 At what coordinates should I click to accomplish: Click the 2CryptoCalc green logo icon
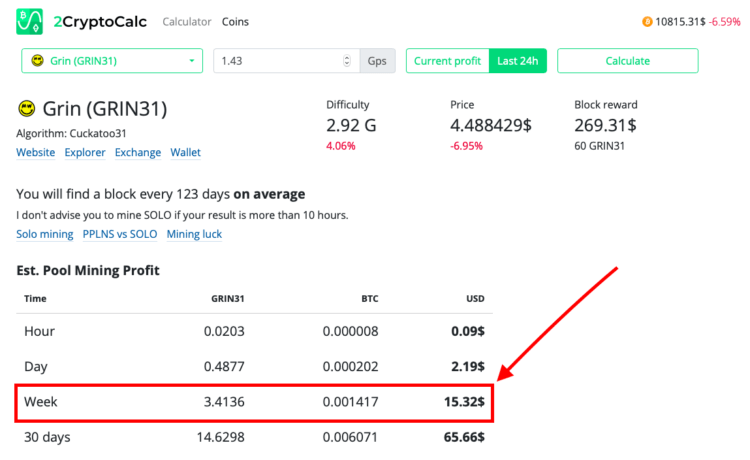click(x=29, y=22)
